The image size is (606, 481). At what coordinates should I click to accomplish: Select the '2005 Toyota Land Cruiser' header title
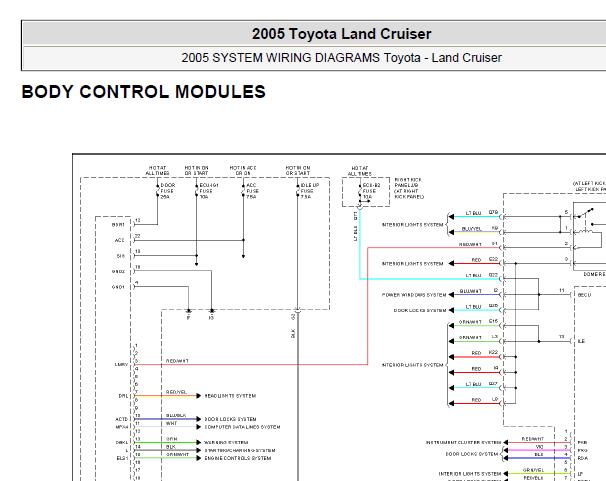(x=342, y=34)
